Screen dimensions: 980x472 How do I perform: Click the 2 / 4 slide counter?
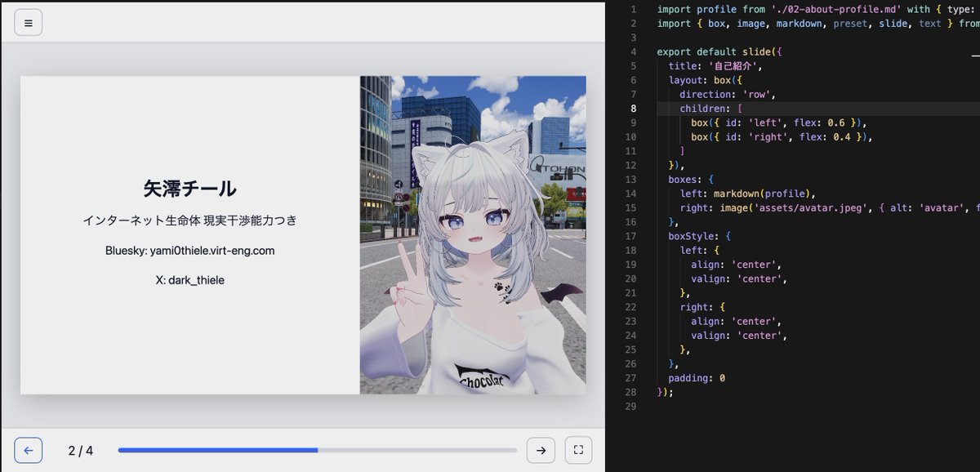81,450
